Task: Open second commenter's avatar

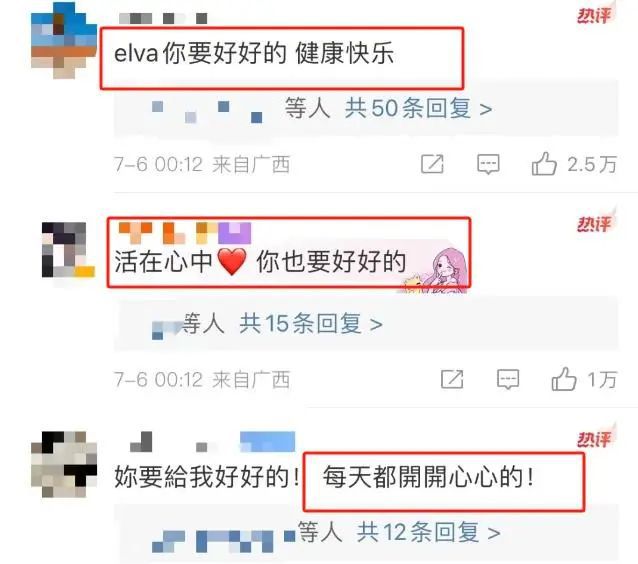Action: click(68, 250)
